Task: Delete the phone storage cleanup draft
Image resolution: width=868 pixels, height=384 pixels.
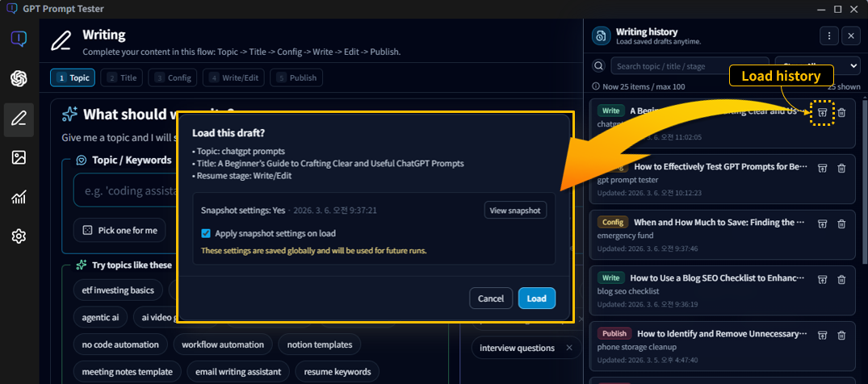Action: pyautogui.click(x=841, y=336)
